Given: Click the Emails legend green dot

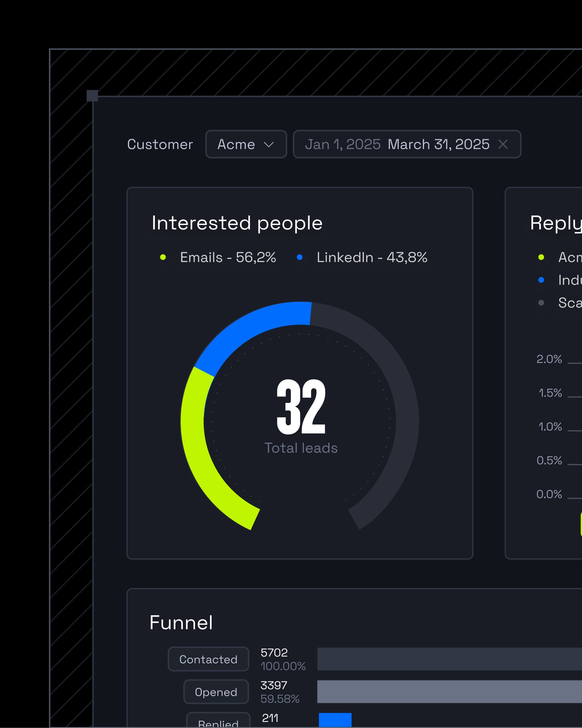Looking at the screenshot, I should tap(163, 257).
